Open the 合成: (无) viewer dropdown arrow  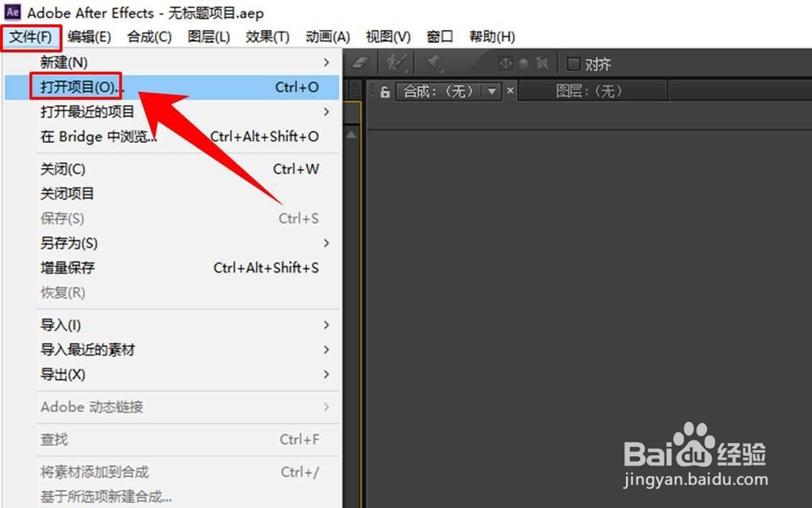491,92
